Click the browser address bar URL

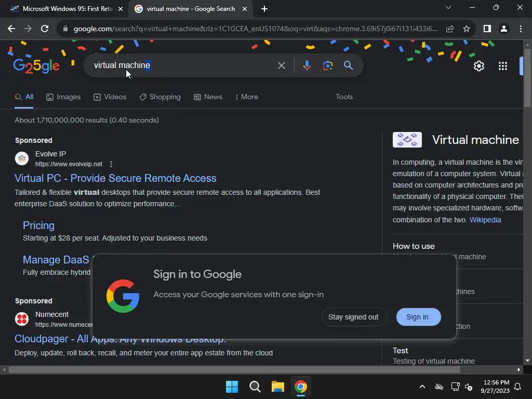click(x=255, y=29)
